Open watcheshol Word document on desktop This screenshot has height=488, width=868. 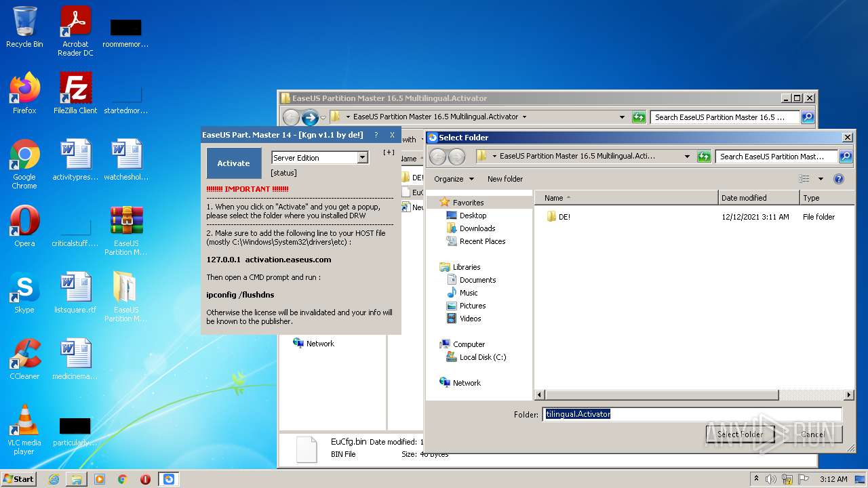126,160
